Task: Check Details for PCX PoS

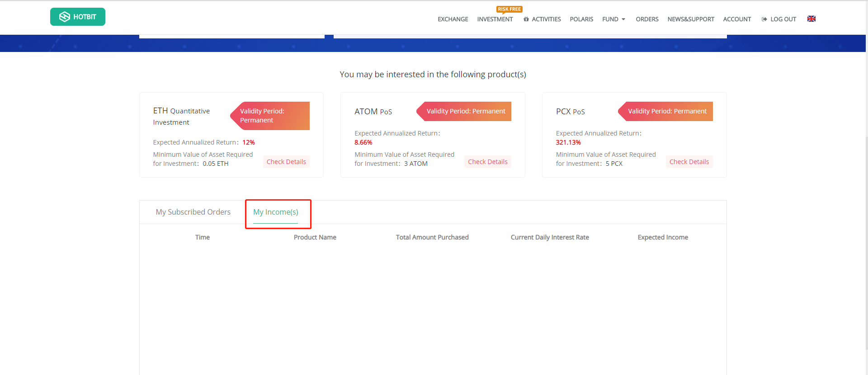Action: 689,162
